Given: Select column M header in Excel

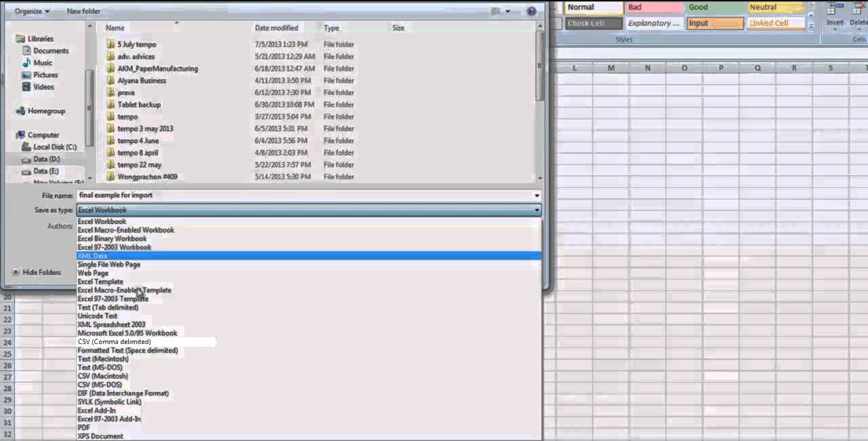Looking at the screenshot, I should point(611,68).
